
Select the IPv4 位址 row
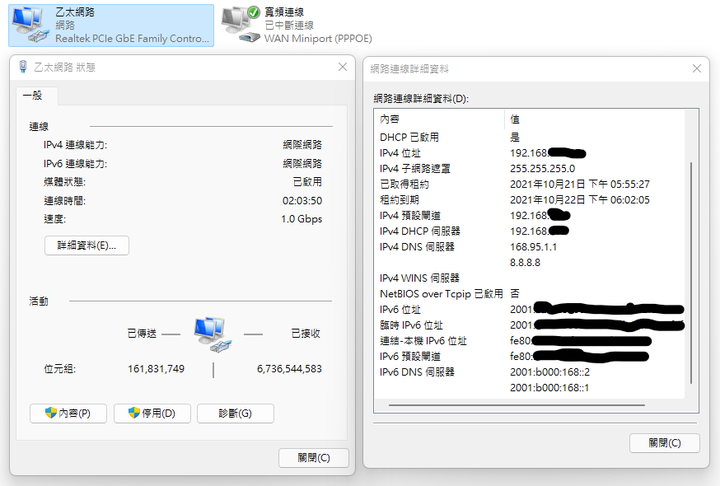tap(529, 153)
